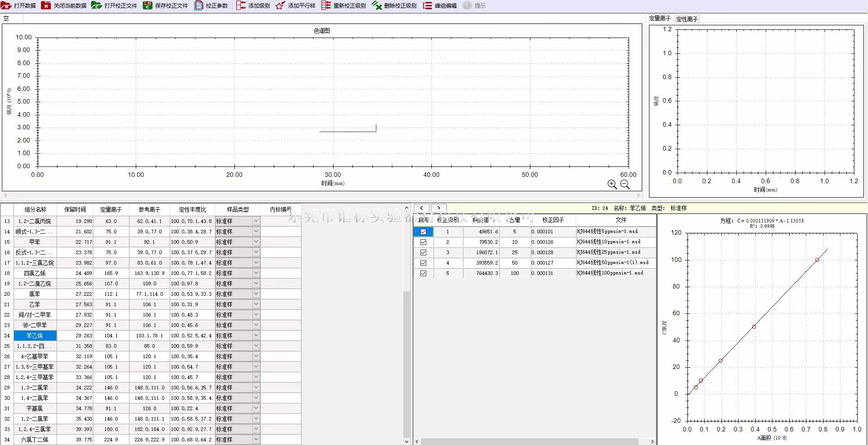This screenshot has height=445, width=868.
Task: Save calibration file with 保存校正文件 icon
Action: coord(148,5)
